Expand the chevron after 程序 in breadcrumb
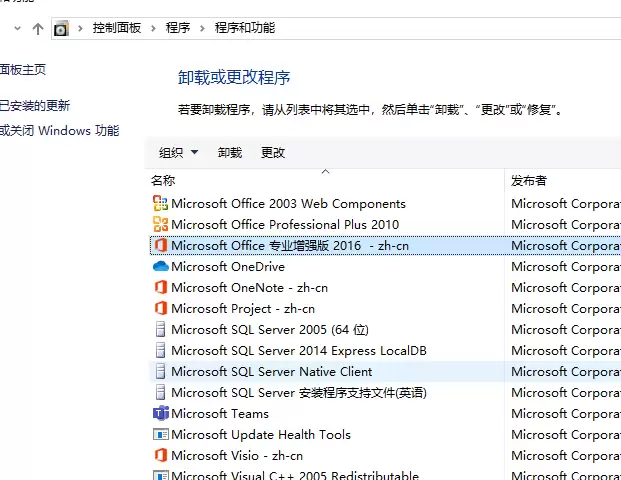 [202, 28]
